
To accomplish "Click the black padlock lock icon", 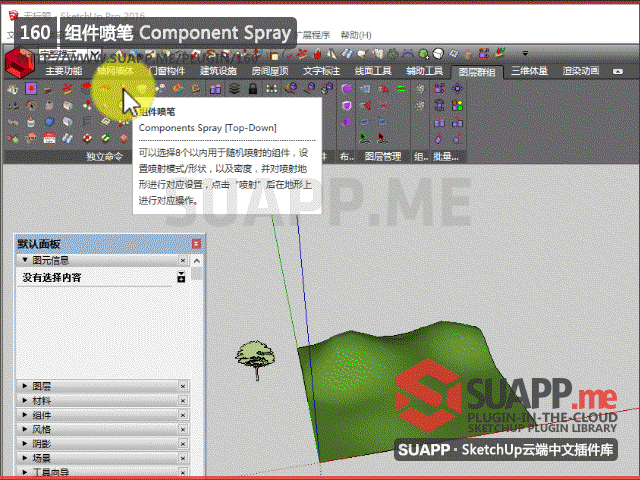I will pos(253,88).
